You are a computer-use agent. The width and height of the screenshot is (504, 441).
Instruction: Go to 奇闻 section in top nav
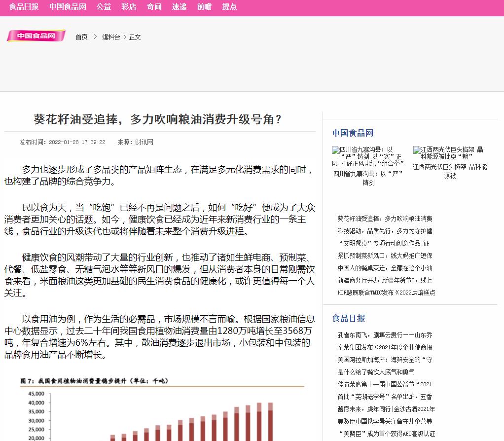[154, 6]
